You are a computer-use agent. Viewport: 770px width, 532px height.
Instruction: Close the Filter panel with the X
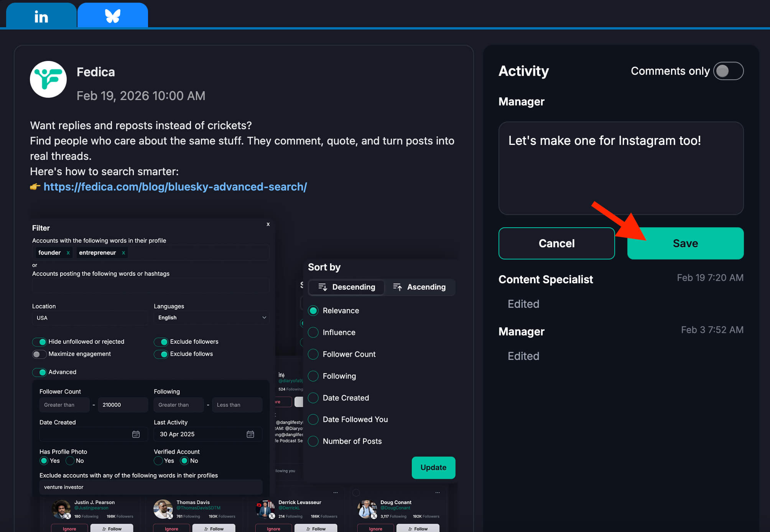pos(268,224)
